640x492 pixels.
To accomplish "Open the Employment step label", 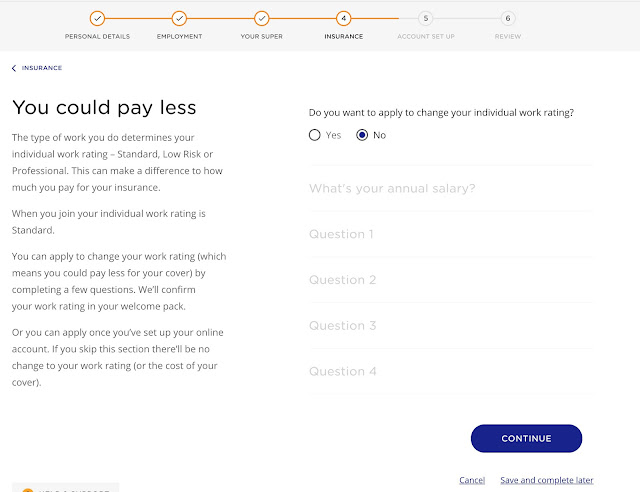I will (x=179, y=36).
